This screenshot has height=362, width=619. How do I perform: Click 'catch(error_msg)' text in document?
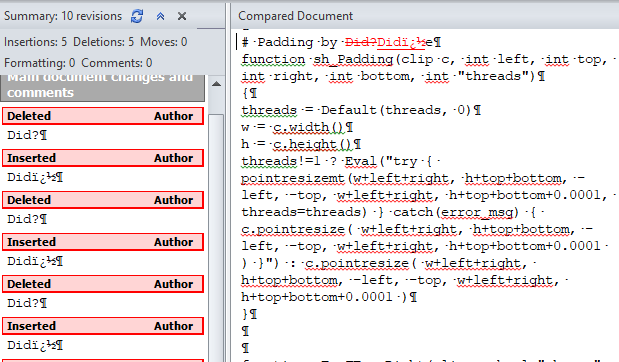tap(456, 212)
